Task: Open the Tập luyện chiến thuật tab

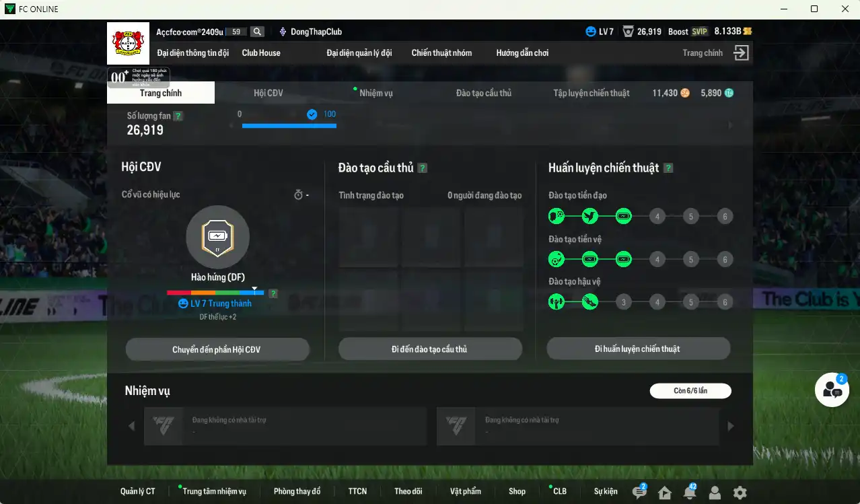Action: [x=592, y=93]
